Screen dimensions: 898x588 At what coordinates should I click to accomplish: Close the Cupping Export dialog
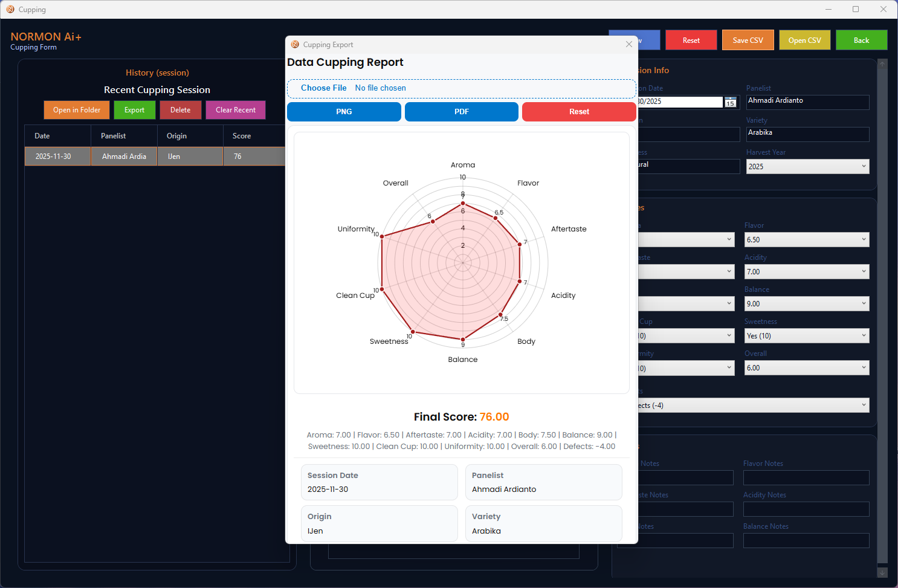[x=628, y=44]
